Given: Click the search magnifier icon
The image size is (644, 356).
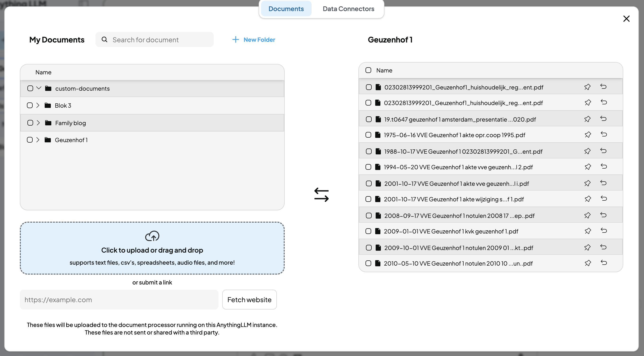Looking at the screenshot, I should coord(104,39).
